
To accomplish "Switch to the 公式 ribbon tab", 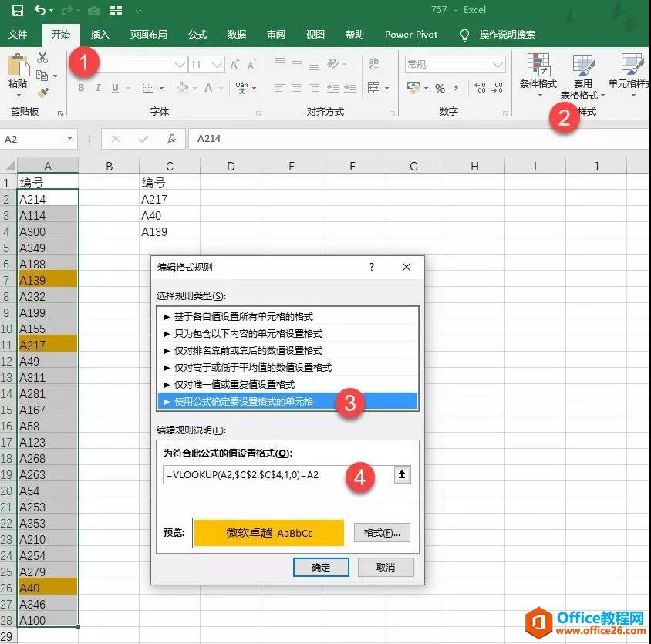I will pyautogui.click(x=197, y=34).
